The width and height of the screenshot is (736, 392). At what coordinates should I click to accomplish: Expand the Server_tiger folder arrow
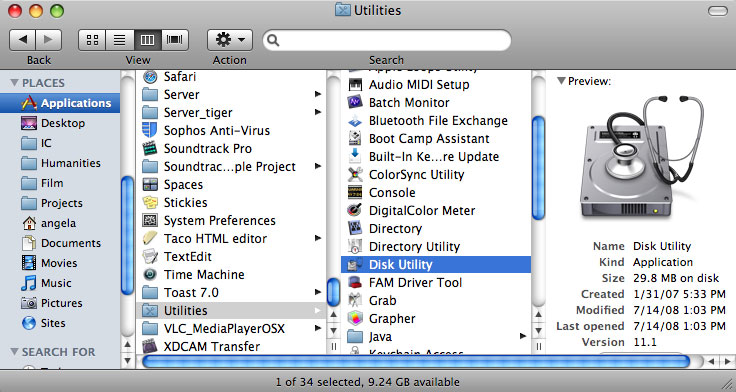318,112
